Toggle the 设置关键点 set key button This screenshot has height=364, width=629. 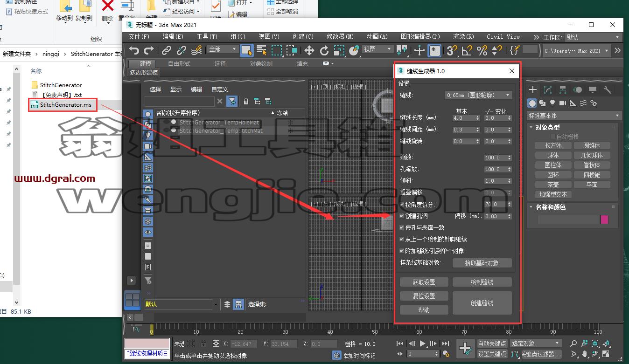[x=492, y=354]
